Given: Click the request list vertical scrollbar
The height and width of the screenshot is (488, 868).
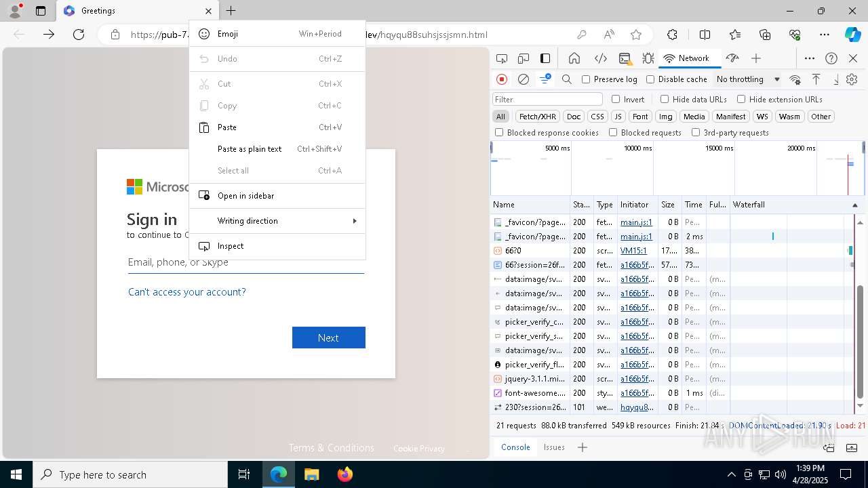Looking at the screenshot, I should pyautogui.click(x=861, y=342).
